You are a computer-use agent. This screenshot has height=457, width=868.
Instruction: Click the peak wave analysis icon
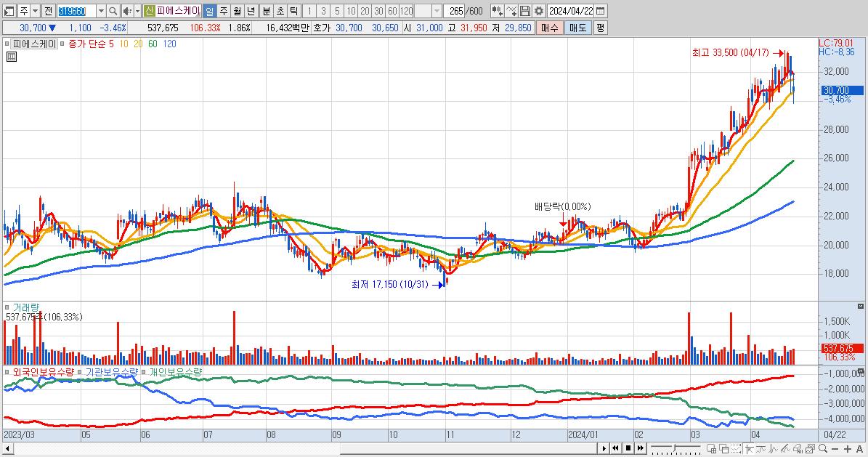(774, 449)
